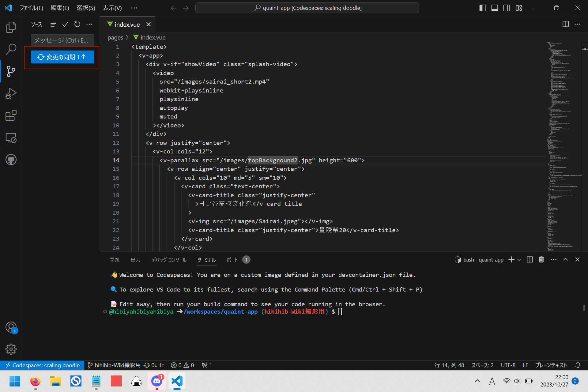Open the Explorer view in activity bar
The width and height of the screenshot is (588, 392).
[11, 27]
